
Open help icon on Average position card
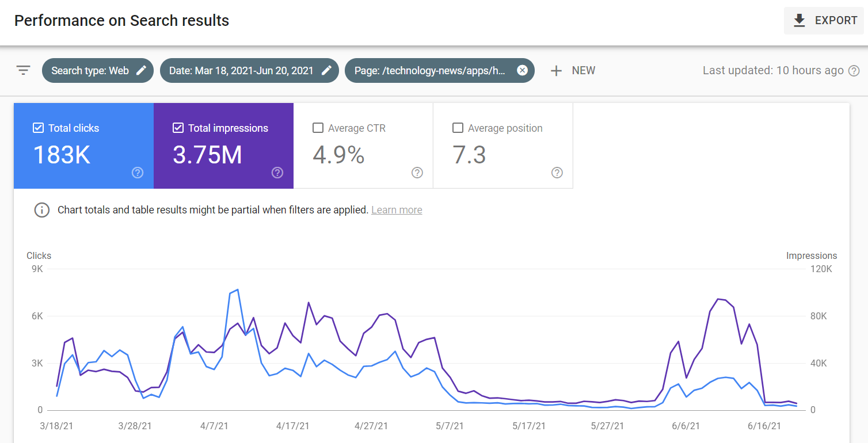pos(557,173)
